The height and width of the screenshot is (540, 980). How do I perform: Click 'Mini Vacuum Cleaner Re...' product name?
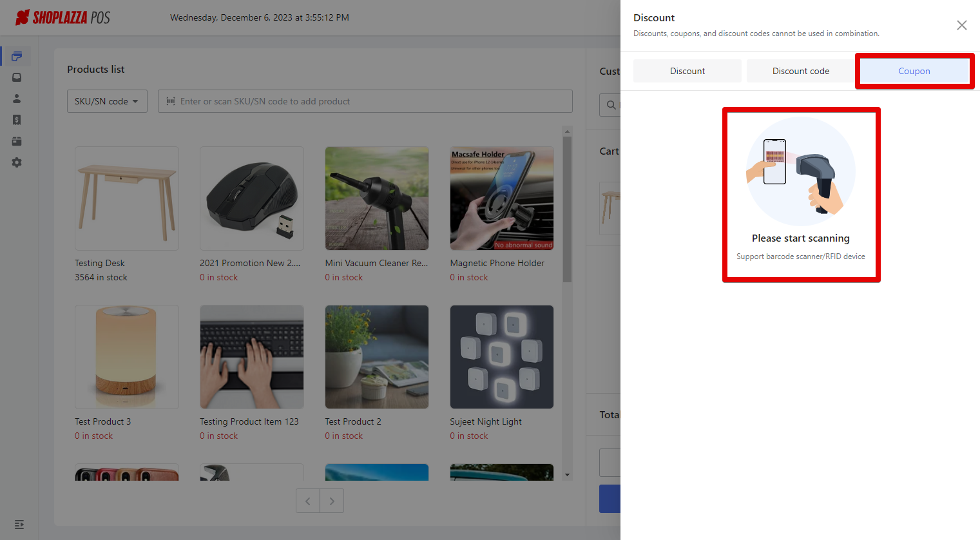coord(376,263)
